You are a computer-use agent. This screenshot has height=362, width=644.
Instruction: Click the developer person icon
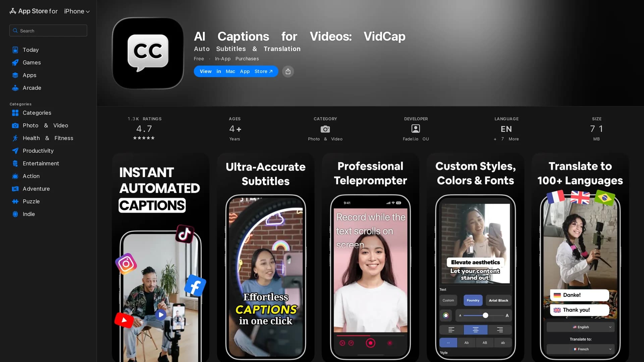(416, 129)
